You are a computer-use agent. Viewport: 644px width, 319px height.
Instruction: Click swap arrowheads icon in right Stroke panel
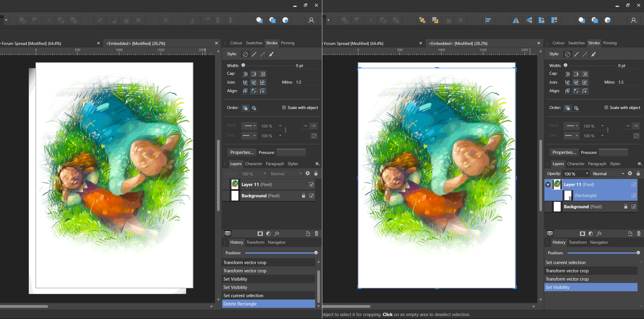pos(636,136)
